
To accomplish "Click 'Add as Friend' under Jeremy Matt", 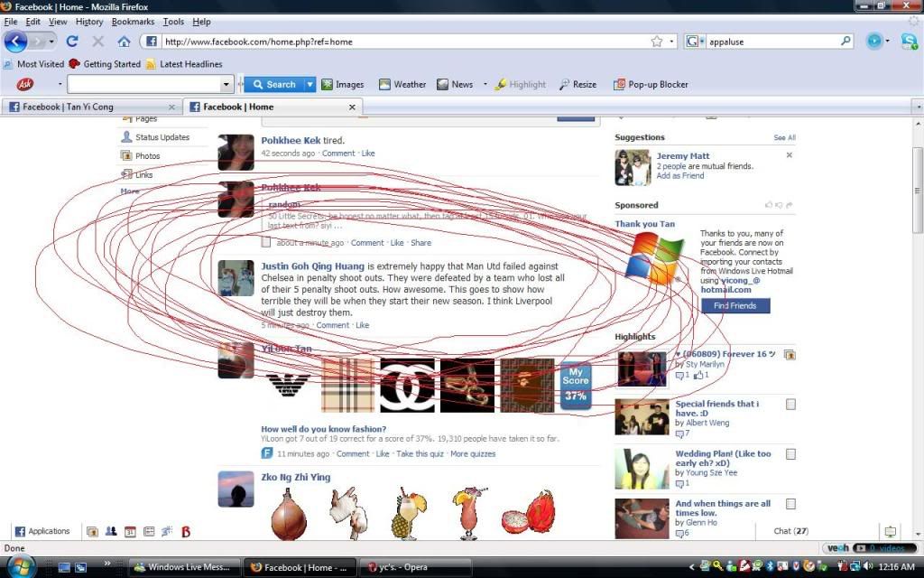I will coord(680,176).
